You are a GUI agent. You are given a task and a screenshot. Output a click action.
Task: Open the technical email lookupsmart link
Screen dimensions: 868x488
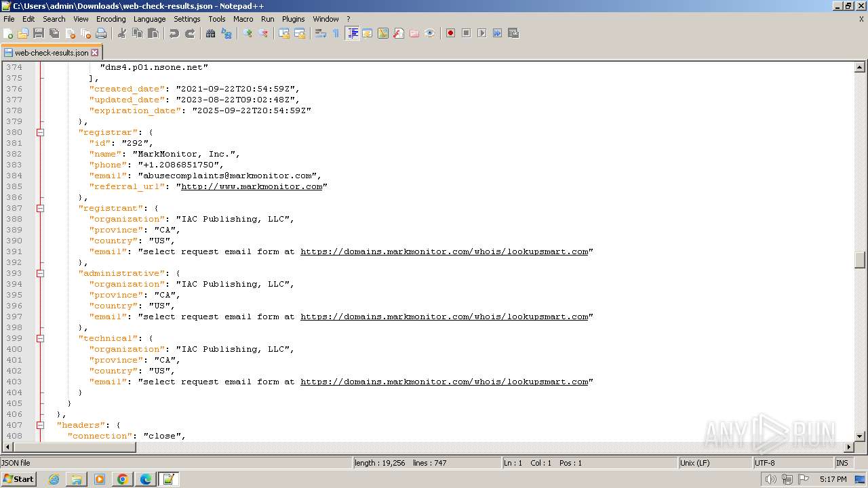click(x=444, y=382)
